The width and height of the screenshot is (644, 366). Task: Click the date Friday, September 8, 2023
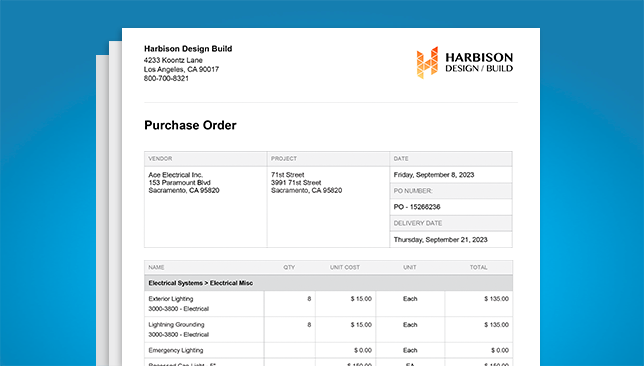[434, 175]
